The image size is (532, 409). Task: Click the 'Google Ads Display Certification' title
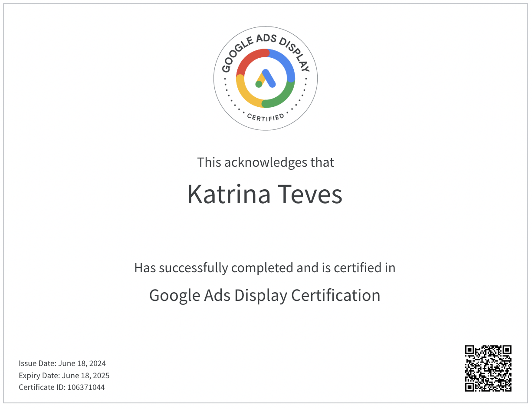[x=265, y=295]
